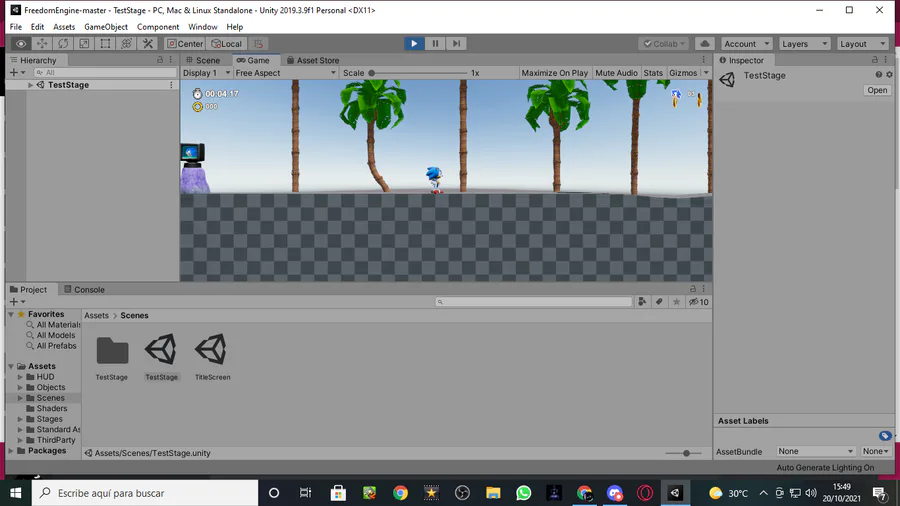Open the Collab menu button
This screenshot has width=900, height=506.
pyautogui.click(x=664, y=44)
